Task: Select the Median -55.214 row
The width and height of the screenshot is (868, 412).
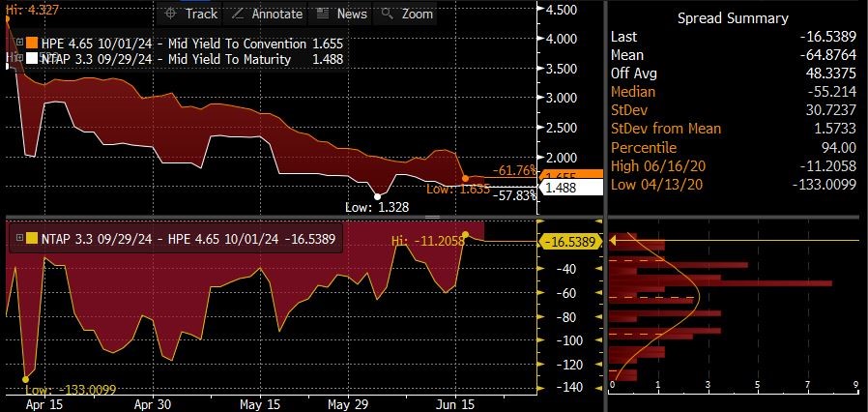Action: [733, 92]
